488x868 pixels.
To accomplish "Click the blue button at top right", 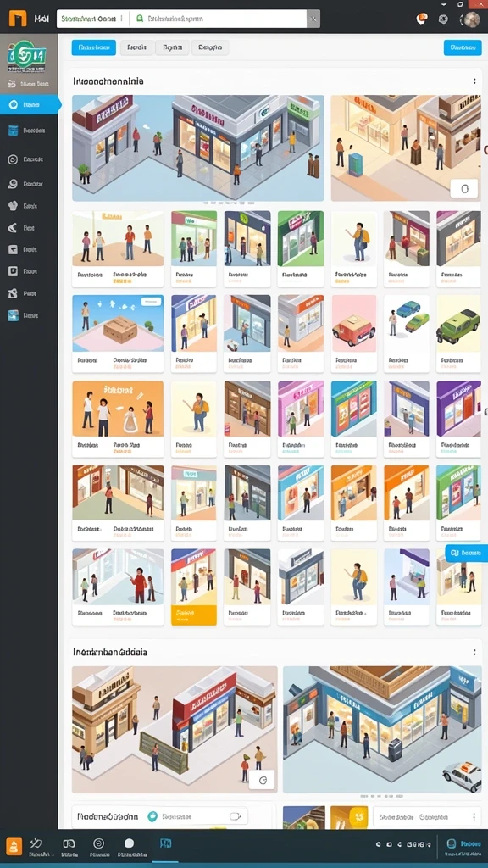I will click(463, 47).
